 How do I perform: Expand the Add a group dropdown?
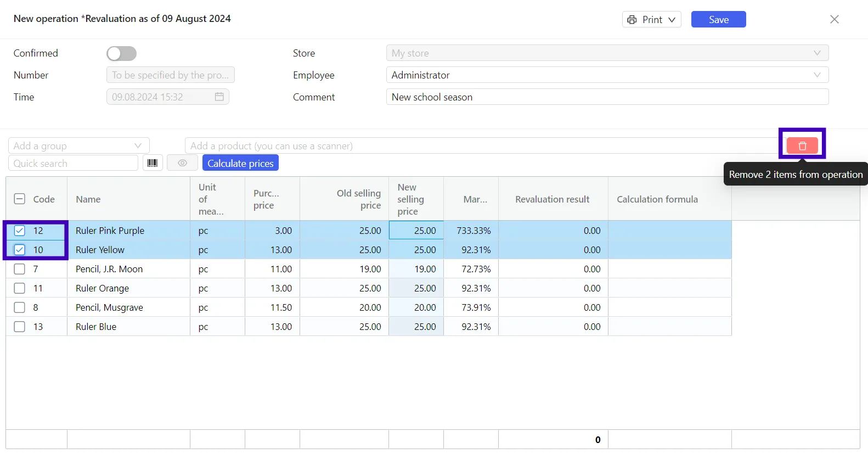(x=79, y=145)
